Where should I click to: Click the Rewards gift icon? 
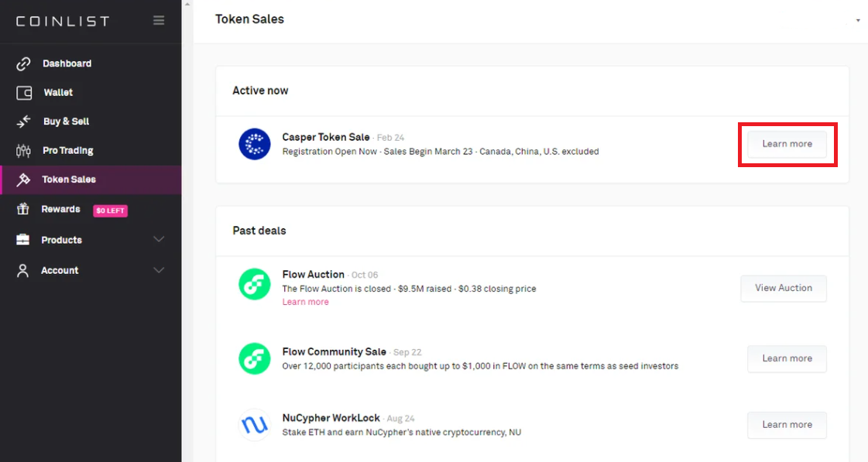tap(23, 210)
